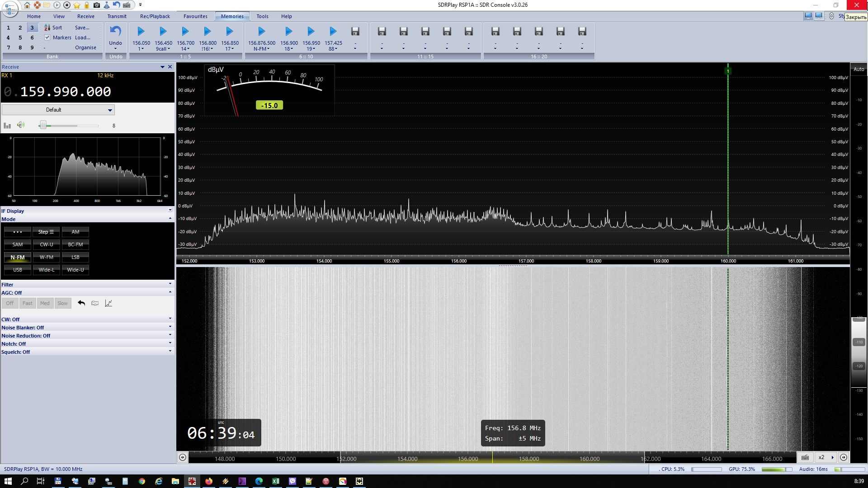Click the AGC graph icon

108,303
